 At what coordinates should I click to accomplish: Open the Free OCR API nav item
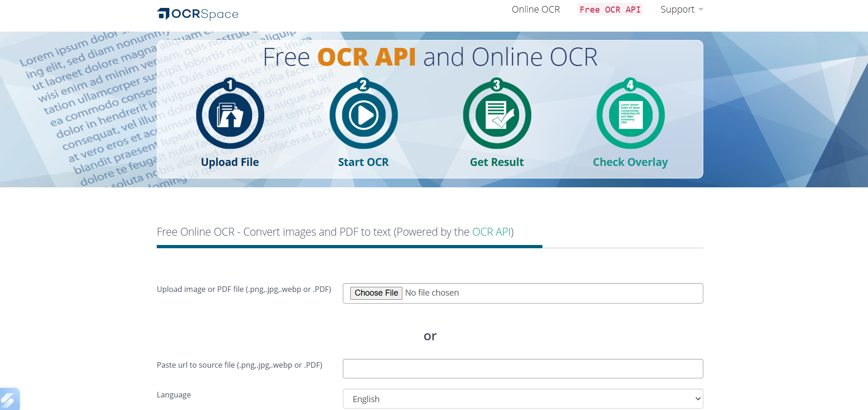[x=610, y=10]
